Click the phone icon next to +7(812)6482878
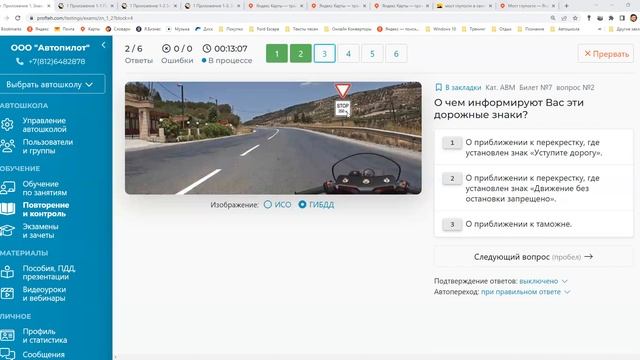The height and width of the screenshot is (360, 640). pos(19,61)
